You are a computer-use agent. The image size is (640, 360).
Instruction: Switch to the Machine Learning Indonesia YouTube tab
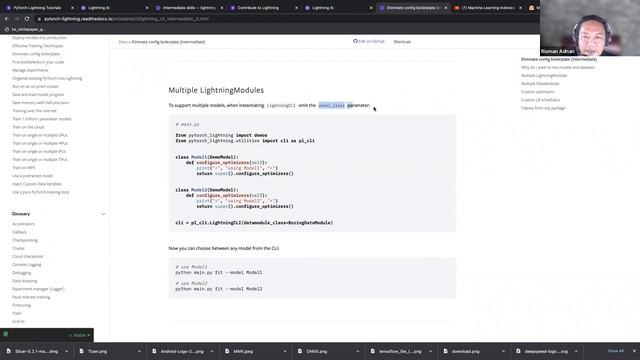click(x=488, y=8)
